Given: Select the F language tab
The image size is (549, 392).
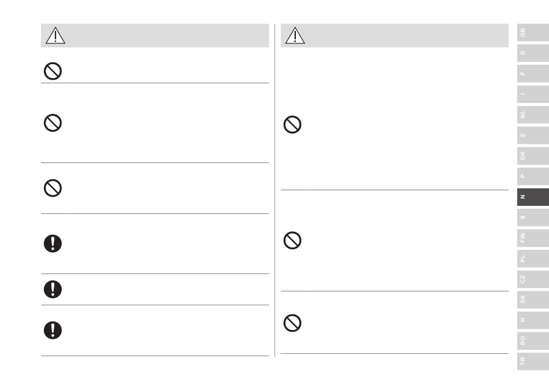Looking at the screenshot, I should [533, 73].
